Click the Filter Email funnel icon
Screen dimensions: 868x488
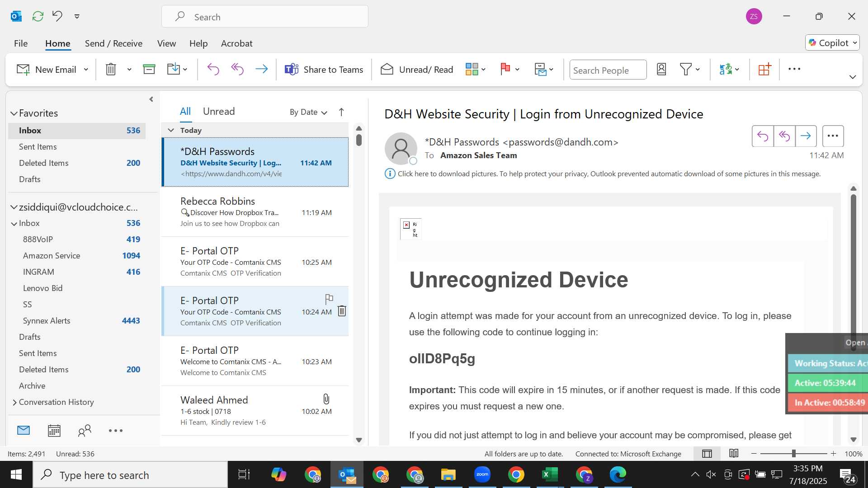[x=686, y=70]
